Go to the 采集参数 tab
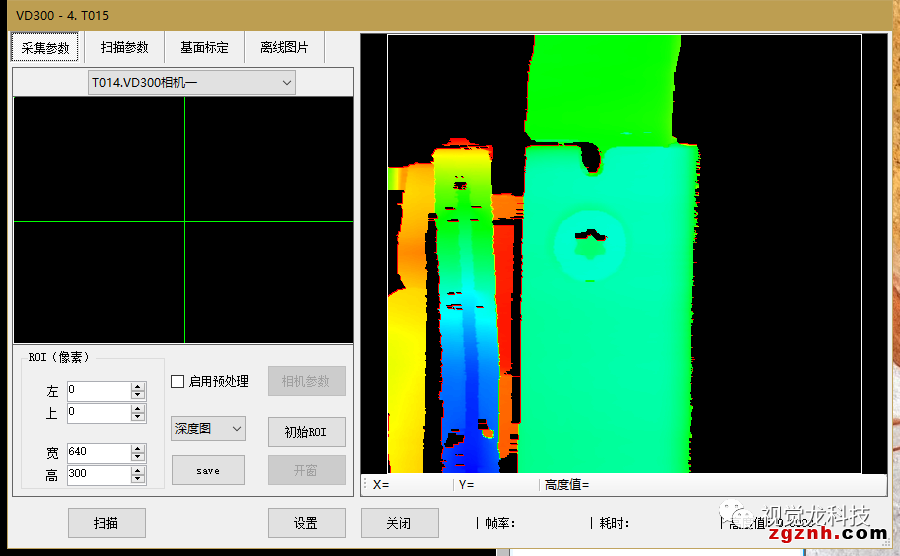This screenshot has height=556, width=900. click(x=46, y=47)
